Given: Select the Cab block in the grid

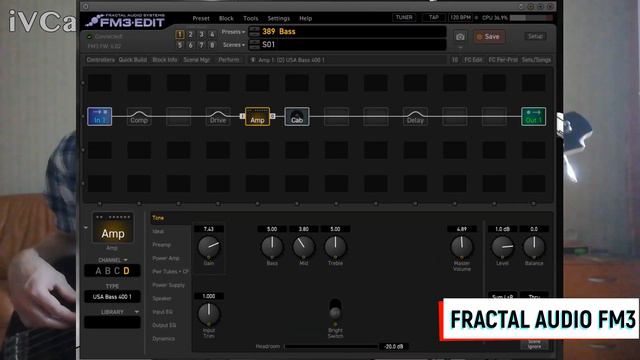Looking at the screenshot, I should point(297,117).
